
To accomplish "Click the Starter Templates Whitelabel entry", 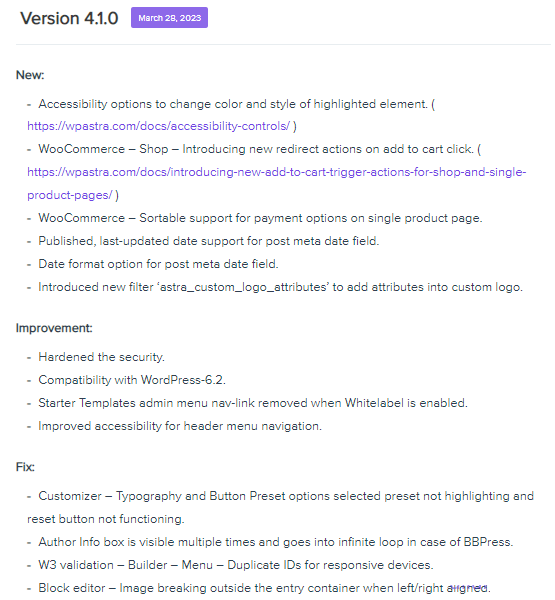I will coord(253,403).
